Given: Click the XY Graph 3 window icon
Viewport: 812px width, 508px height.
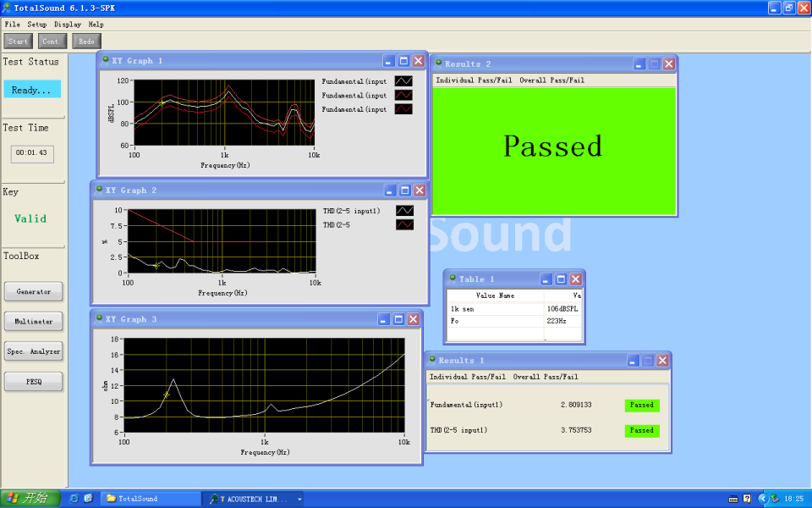Looking at the screenshot, I should pyautogui.click(x=99, y=319).
